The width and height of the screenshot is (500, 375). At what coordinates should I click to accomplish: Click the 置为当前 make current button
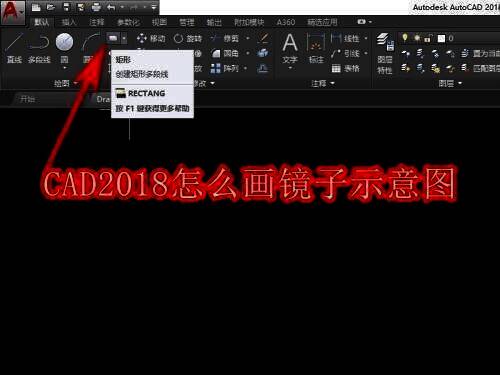481,53
